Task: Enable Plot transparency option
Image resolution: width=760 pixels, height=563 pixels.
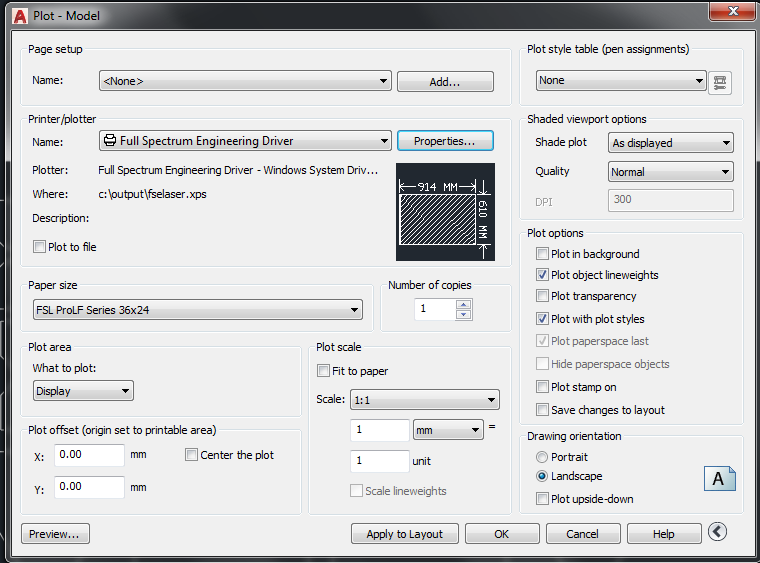Action: 542,296
